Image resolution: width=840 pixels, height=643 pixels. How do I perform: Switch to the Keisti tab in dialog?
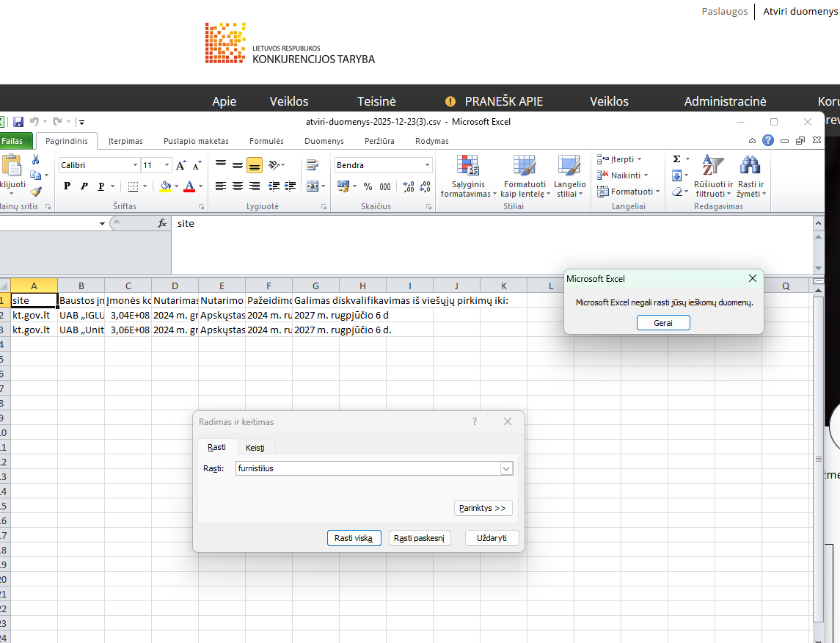255,448
